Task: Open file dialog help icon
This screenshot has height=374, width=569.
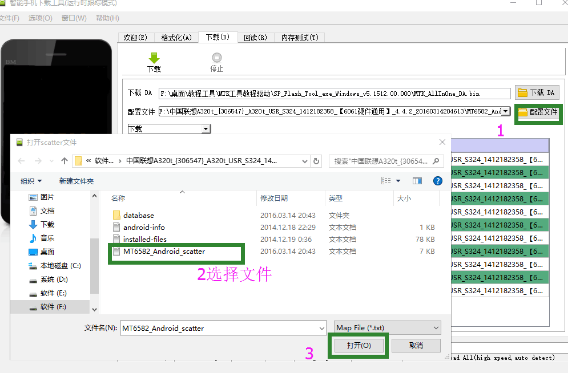Action: pos(438,181)
